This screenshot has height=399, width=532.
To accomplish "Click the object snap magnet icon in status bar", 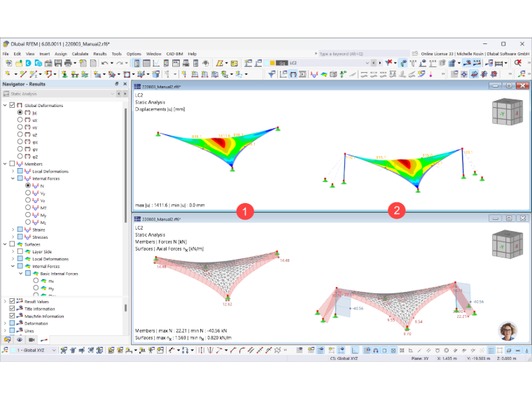I will point(376,350).
